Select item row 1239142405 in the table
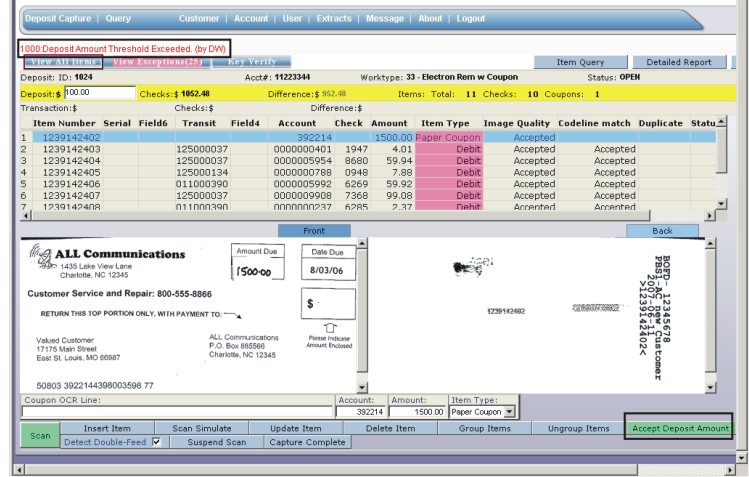Viewport: 749px width, 477px height. (72, 171)
